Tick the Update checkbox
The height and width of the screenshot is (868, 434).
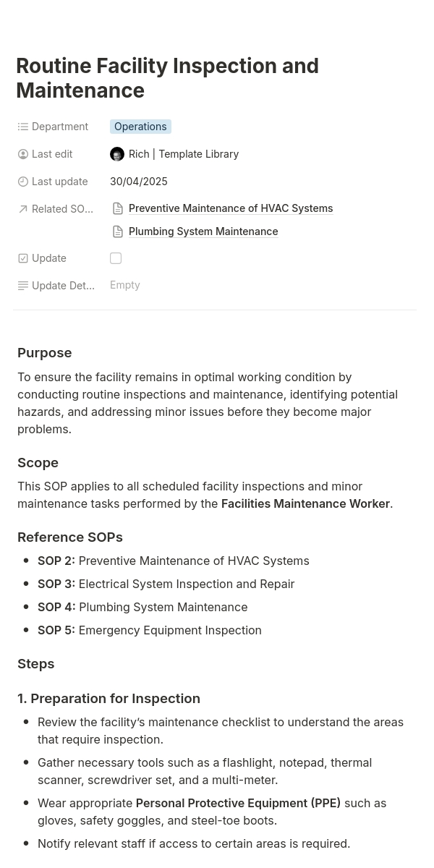coord(116,258)
